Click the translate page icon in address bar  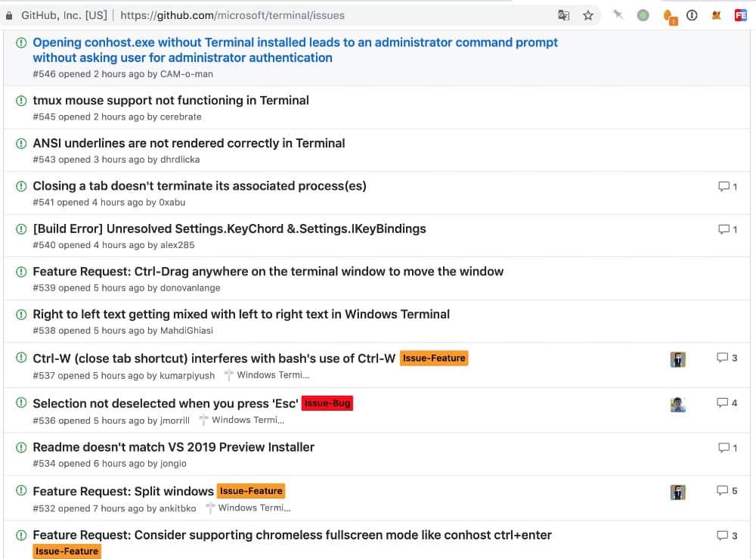point(564,15)
